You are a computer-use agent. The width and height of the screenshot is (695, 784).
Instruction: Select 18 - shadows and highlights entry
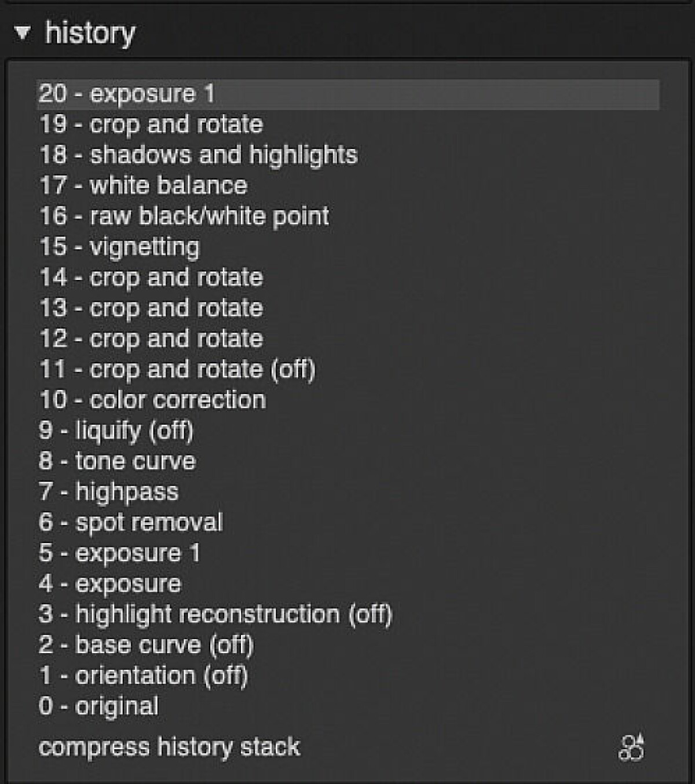point(348,155)
